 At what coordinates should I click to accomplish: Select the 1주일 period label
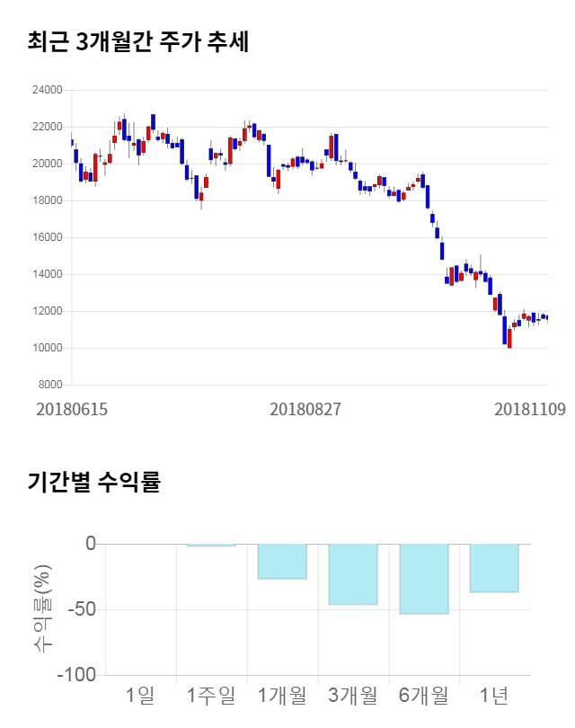pos(211,695)
